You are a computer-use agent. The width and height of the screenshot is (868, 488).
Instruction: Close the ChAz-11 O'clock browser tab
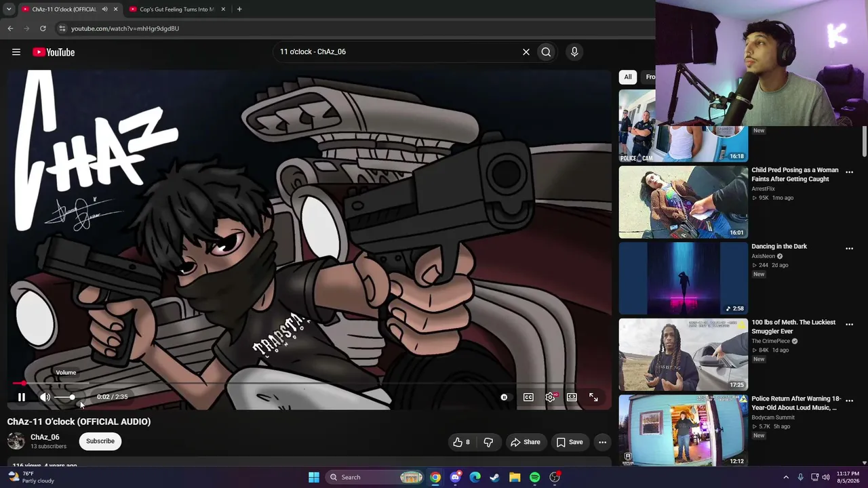(x=115, y=9)
